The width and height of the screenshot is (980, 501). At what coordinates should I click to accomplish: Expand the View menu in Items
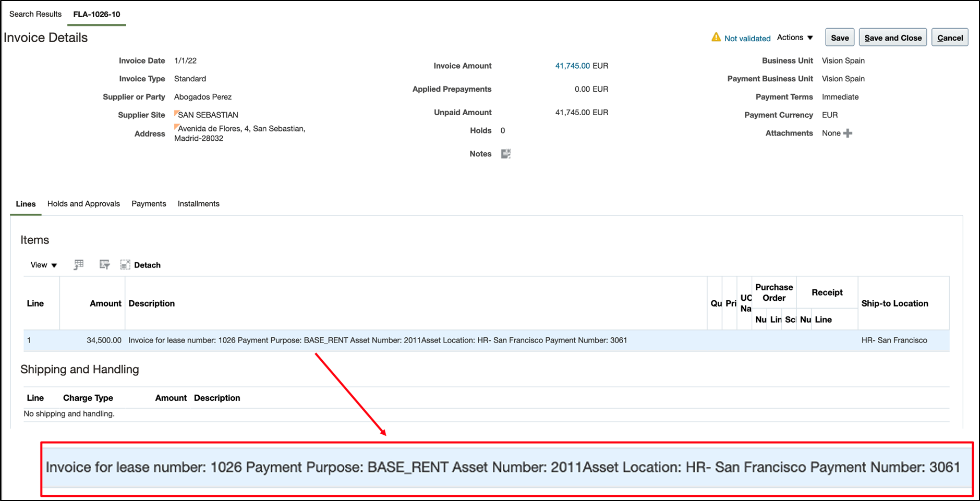point(44,265)
